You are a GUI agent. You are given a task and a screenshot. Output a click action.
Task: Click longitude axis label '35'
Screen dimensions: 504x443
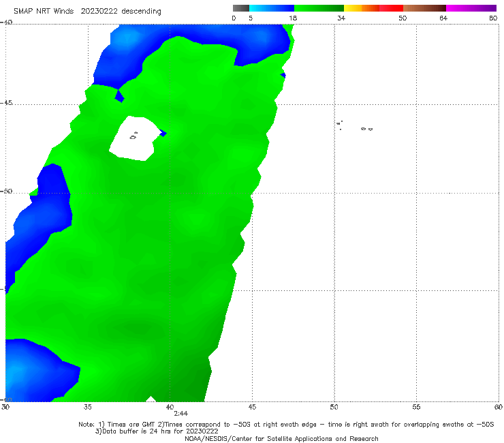coord(87,407)
